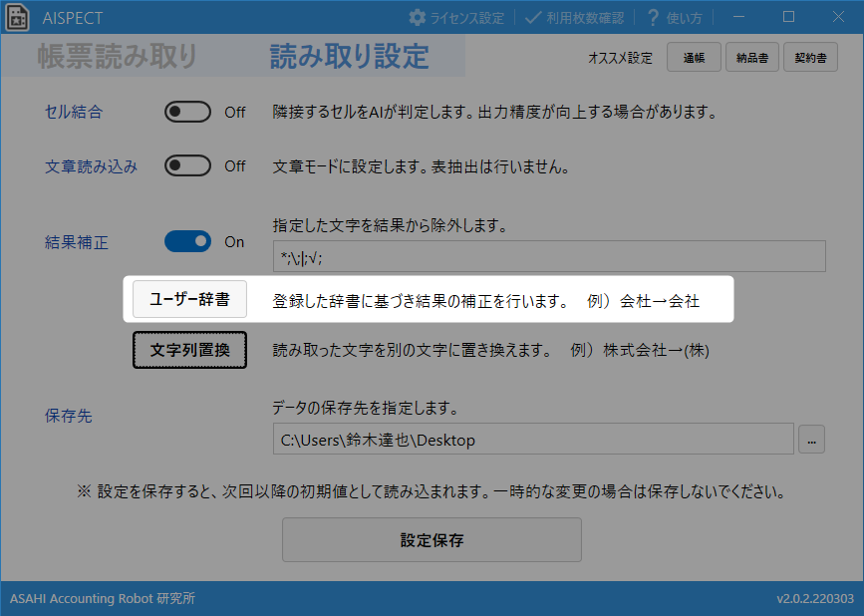864x616 pixels.
Task: Click the browse folder ellipsis button
Action: (x=811, y=439)
